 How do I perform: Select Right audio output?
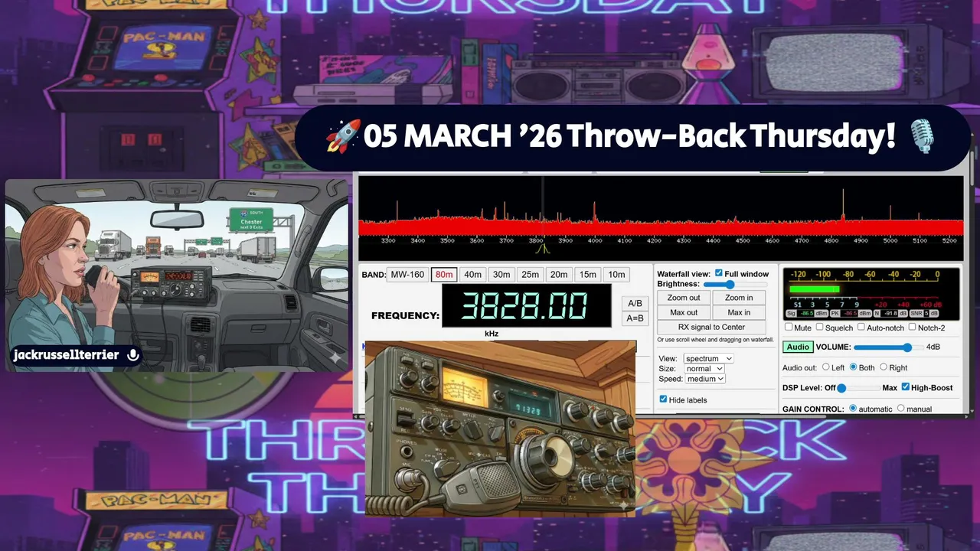coord(883,367)
